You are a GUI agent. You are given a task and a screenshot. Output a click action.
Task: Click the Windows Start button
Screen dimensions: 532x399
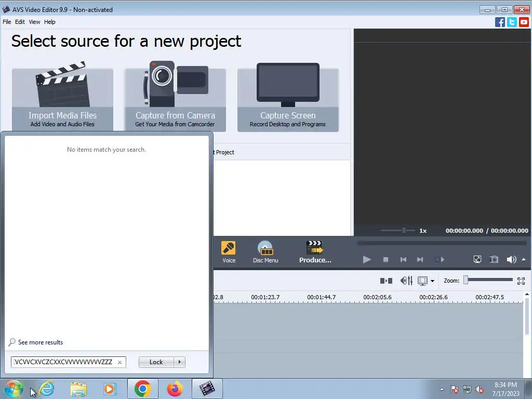14,389
